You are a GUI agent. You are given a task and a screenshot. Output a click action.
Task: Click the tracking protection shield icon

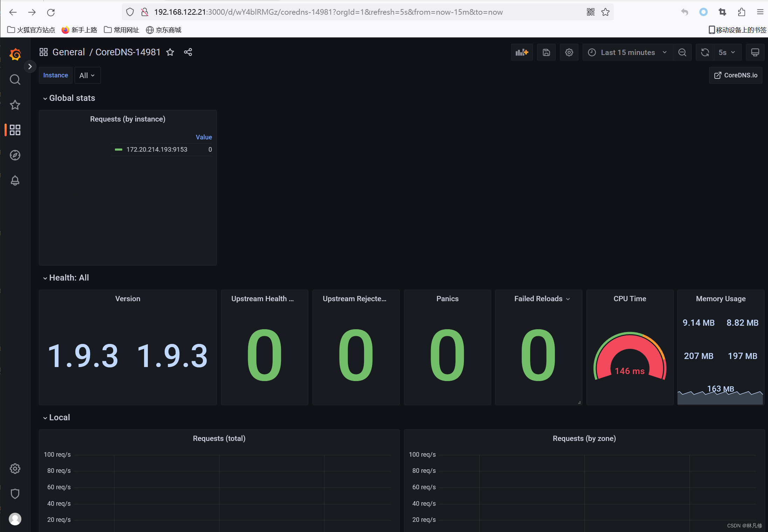click(130, 12)
